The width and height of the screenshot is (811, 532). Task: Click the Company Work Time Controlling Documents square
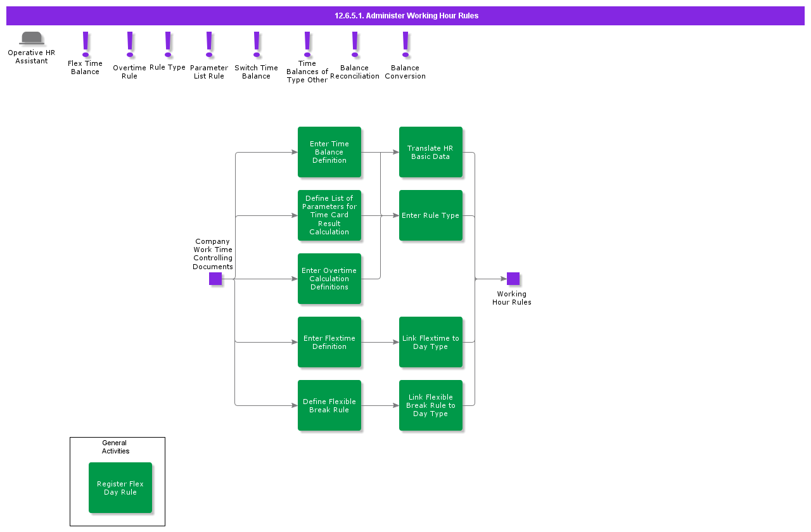point(215,279)
